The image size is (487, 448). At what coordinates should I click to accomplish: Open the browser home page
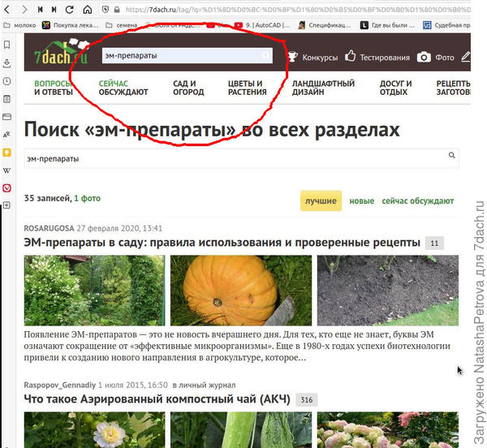click(x=88, y=10)
